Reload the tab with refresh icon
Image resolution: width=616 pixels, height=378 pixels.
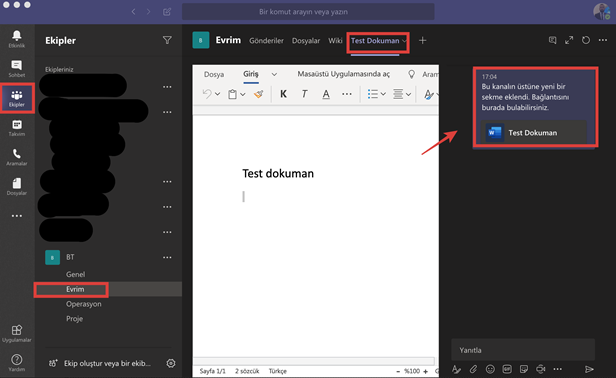[586, 40]
